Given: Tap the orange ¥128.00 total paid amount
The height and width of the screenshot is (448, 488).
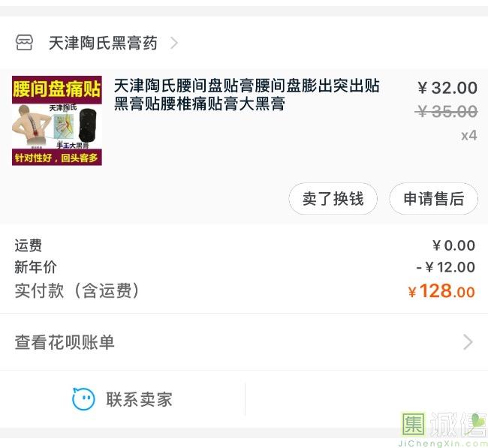Looking at the screenshot, I should (x=441, y=291).
